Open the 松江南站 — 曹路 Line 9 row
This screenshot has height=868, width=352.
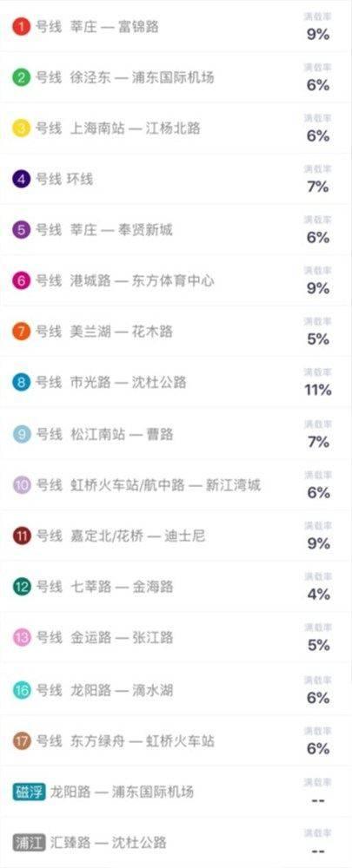(x=176, y=434)
